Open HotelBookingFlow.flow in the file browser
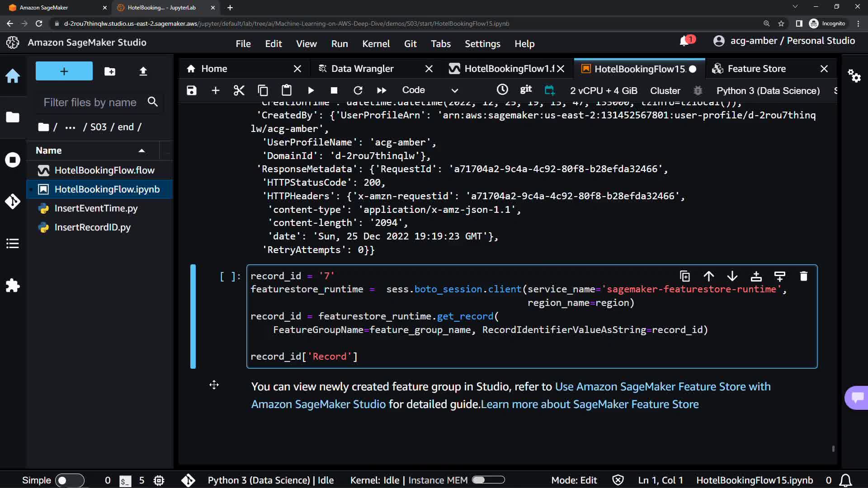Image resolution: width=868 pixels, height=488 pixels. click(104, 170)
